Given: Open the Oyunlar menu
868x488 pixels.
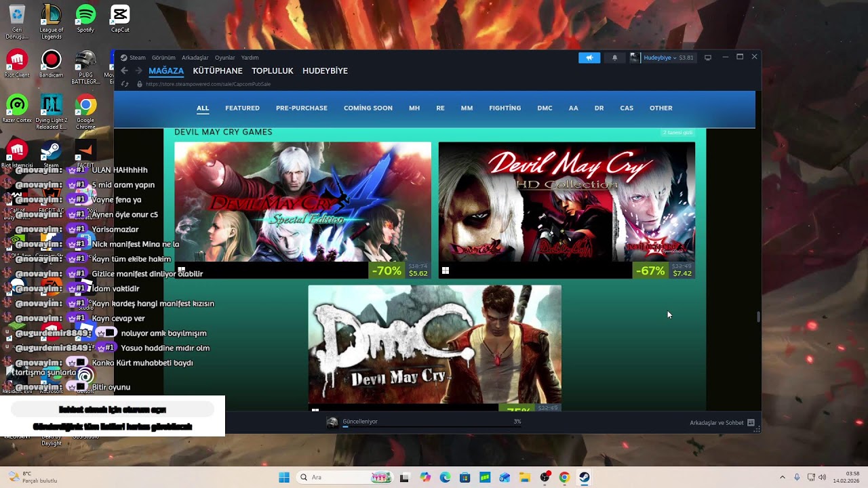Looking at the screenshot, I should (x=225, y=58).
